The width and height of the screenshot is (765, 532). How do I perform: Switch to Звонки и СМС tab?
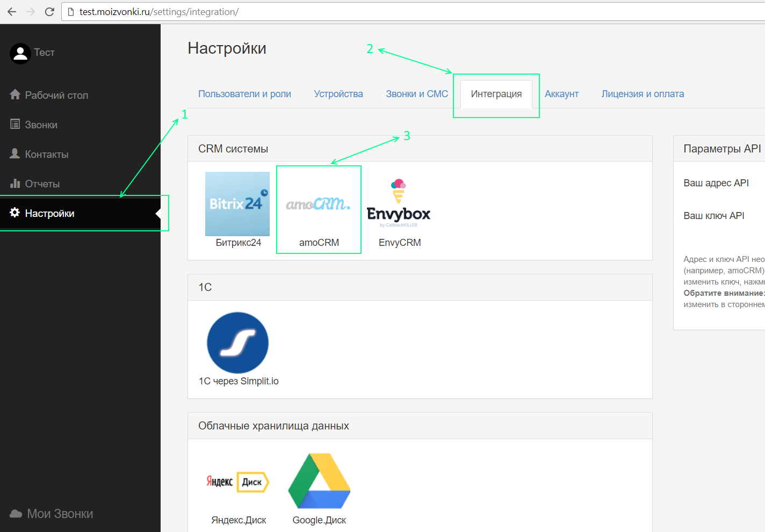pyautogui.click(x=417, y=94)
